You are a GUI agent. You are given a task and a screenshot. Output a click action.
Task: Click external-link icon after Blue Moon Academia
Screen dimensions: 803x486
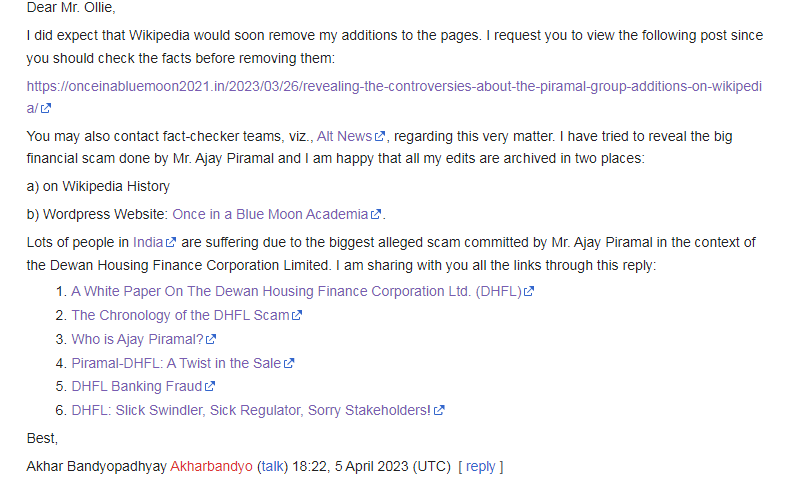pos(376,215)
